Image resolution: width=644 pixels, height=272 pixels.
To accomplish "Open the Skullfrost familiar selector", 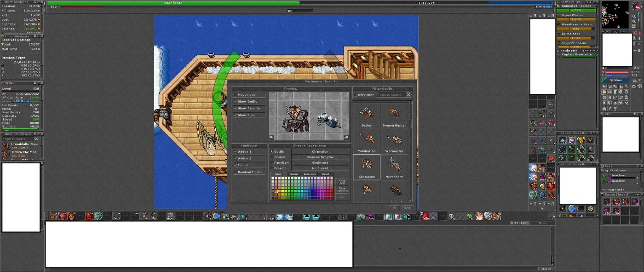I will tap(320, 162).
